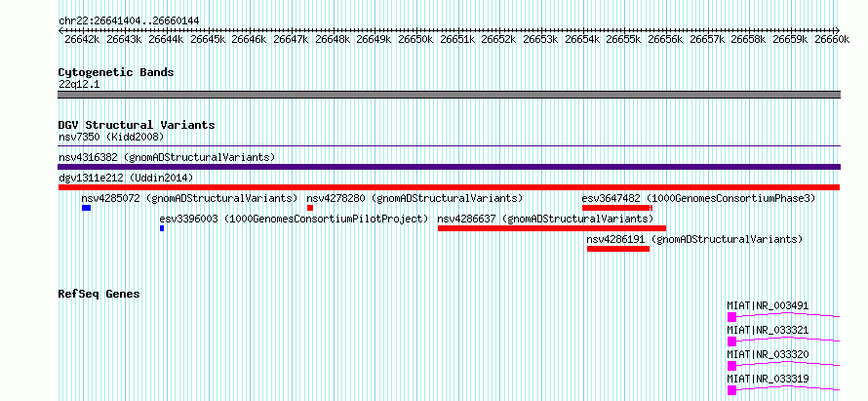
Task: Click the 26654k ruler position
Action: tap(582, 39)
